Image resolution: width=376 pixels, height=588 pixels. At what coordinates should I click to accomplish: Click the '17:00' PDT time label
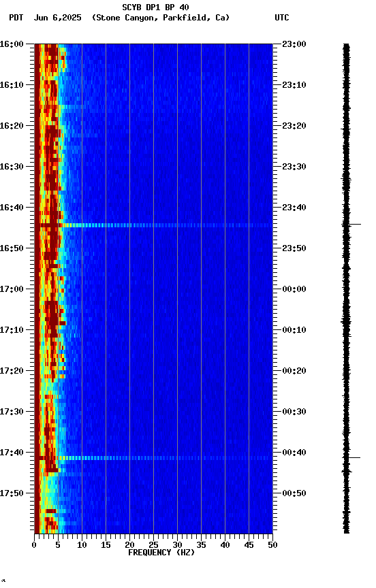[x=12, y=289]
